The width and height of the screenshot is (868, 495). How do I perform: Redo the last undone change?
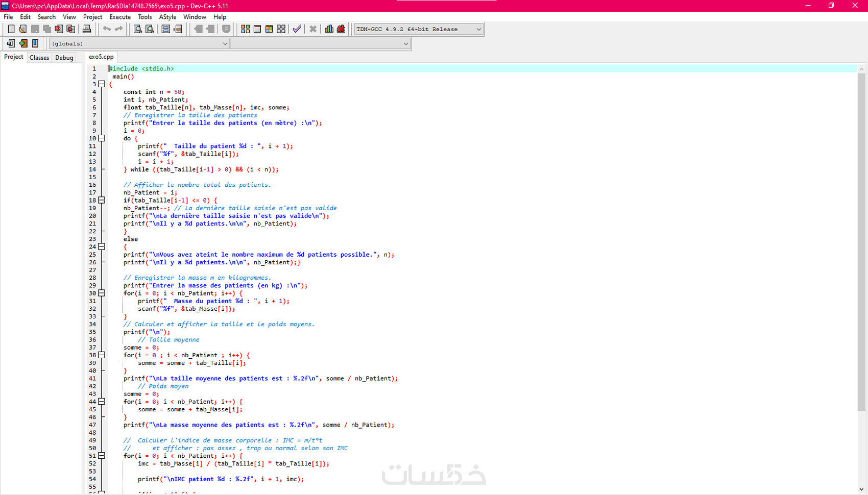(119, 29)
